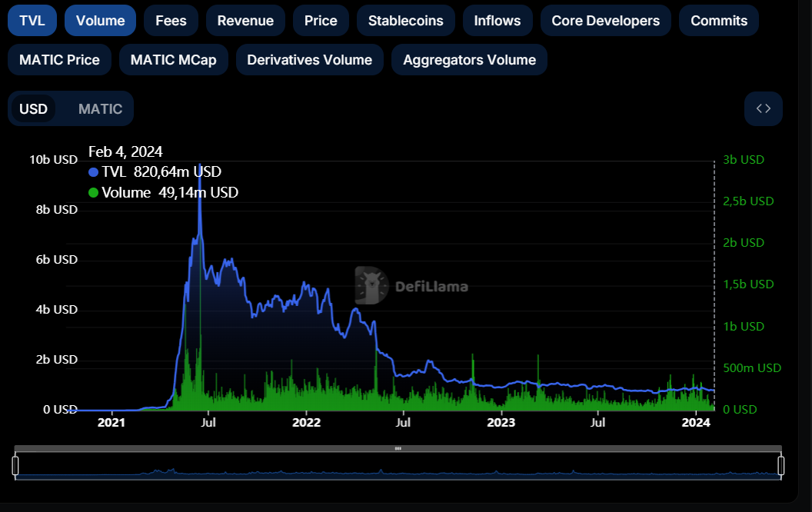The height and width of the screenshot is (512, 812).
Task: Click the 500m USD right axis label
Action: pyautogui.click(x=752, y=368)
